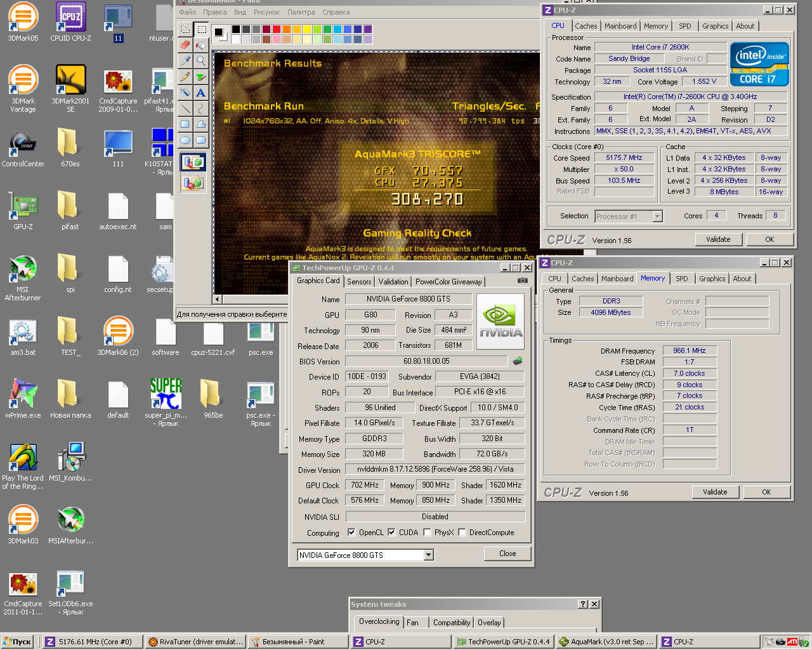
Task: Toggle the PhysX checkbox in GPU-Z
Action: [427, 533]
